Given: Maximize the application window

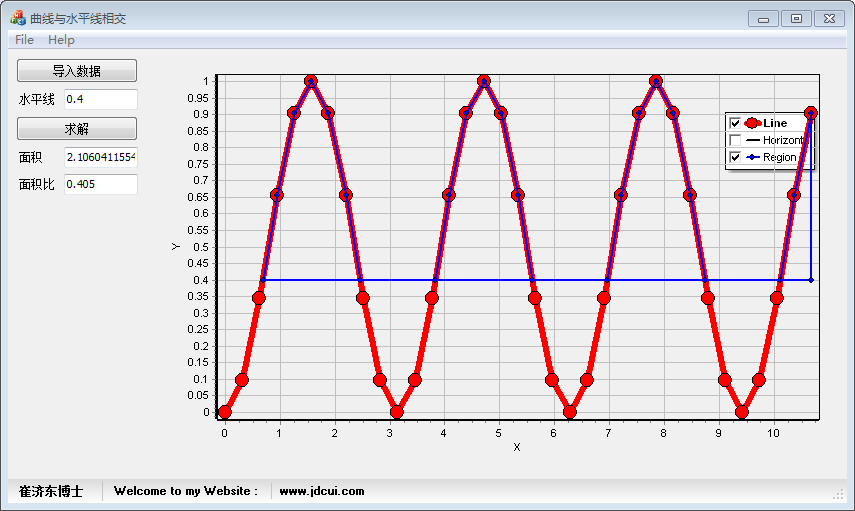Looking at the screenshot, I should 796,18.
